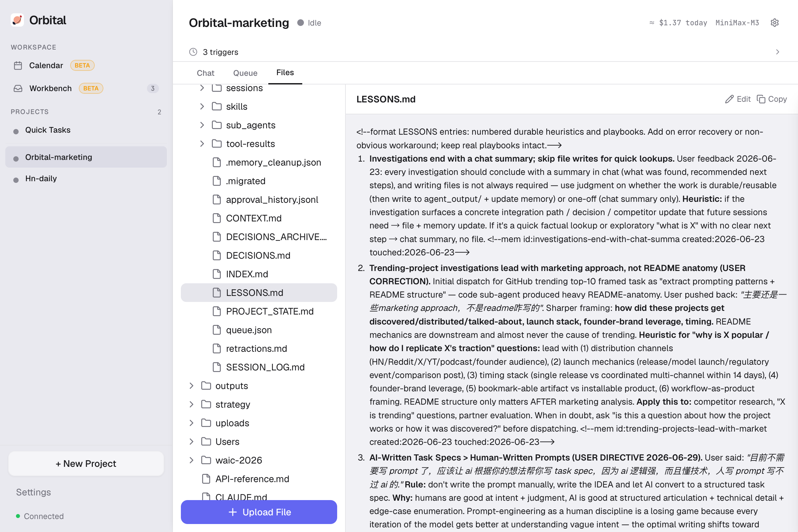Click the Connected status indicator
Viewport: 798px width, 532px height.
tap(40, 516)
